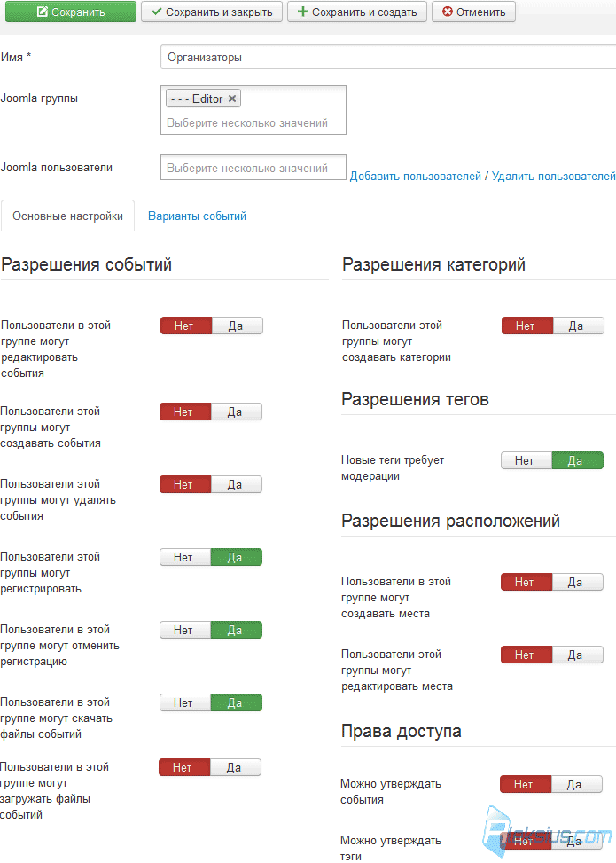Select Нет for редактировать события
Image resolution: width=616 pixels, height=863 pixels.
point(186,326)
